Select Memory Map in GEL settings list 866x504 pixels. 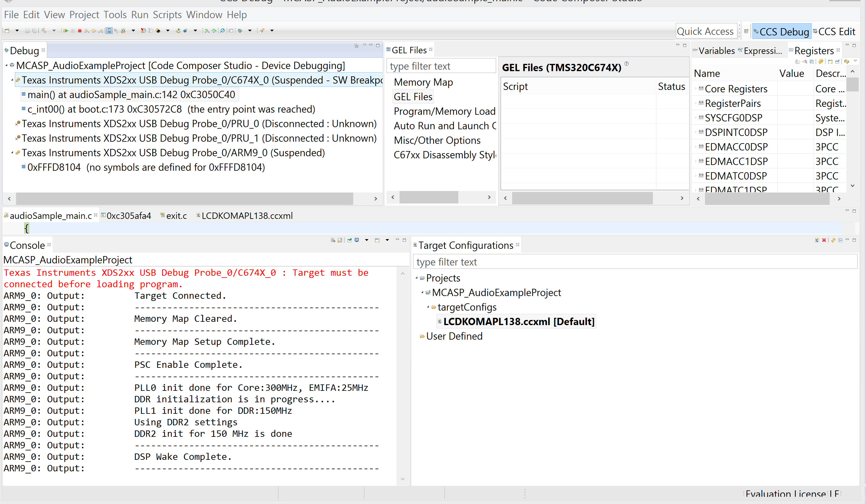point(423,82)
